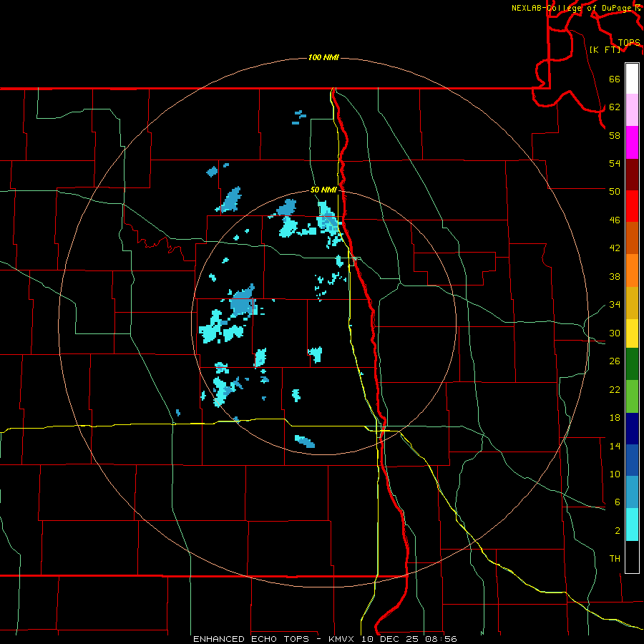The width and height of the screenshot is (644, 644).
Task: Click the "ENHANCED ECHO TOPS - KMVX" caption
Action: click(273, 639)
